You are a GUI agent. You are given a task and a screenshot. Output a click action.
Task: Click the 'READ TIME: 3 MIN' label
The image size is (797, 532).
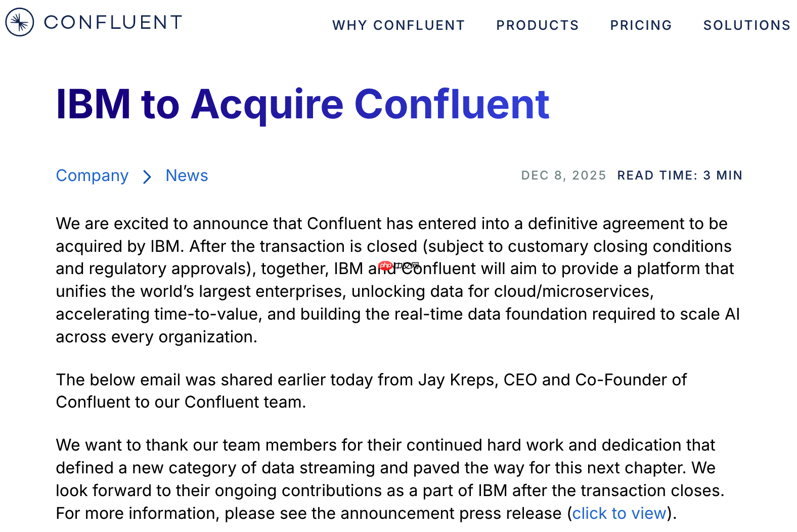pyautogui.click(x=679, y=175)
